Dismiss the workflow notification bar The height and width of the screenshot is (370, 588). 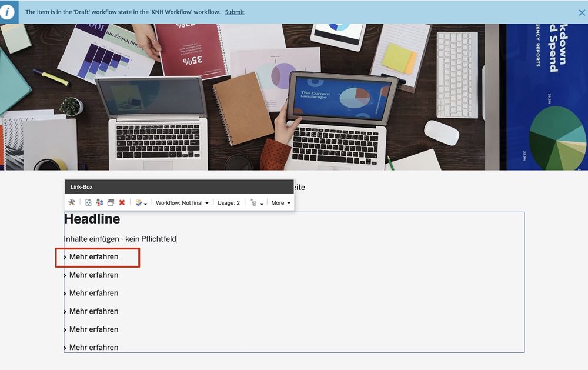[582, 12]
